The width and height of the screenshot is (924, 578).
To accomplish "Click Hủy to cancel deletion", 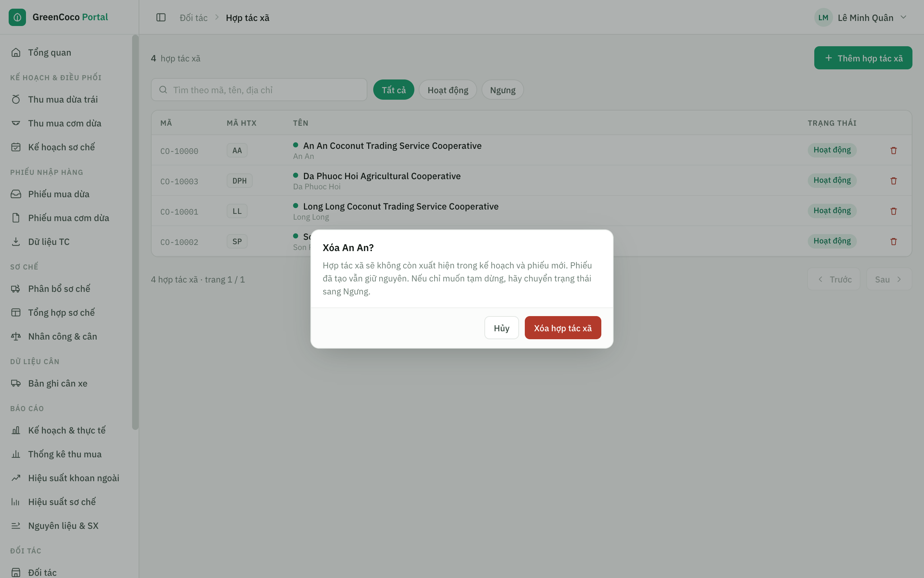I will click(501, 328).
